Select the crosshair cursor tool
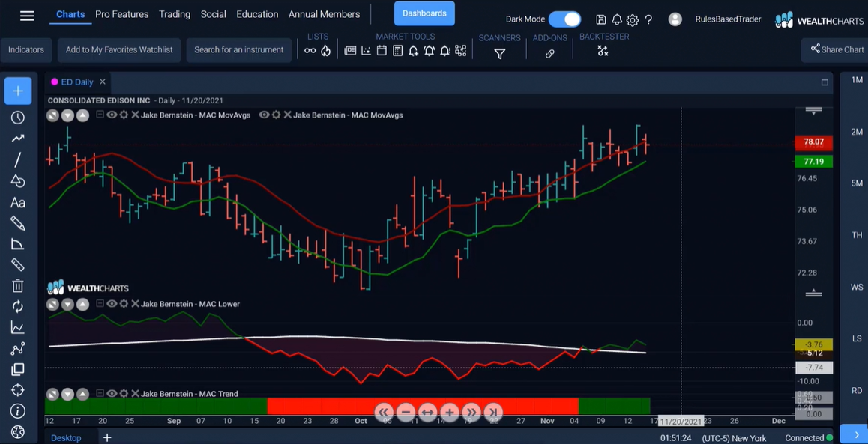This screenshot has width=868, height=444. pyautogui.click(x=18, y=91)
